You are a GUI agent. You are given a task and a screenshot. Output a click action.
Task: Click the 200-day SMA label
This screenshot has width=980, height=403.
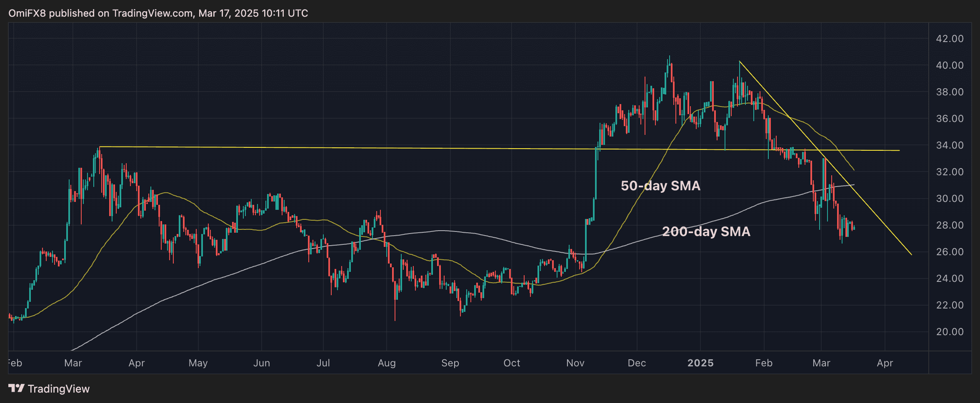point(706,231)
